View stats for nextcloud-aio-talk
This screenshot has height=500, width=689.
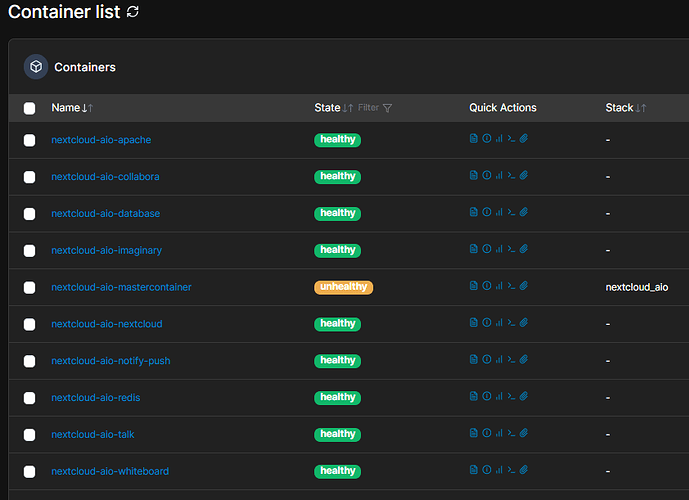coord(498,434)
